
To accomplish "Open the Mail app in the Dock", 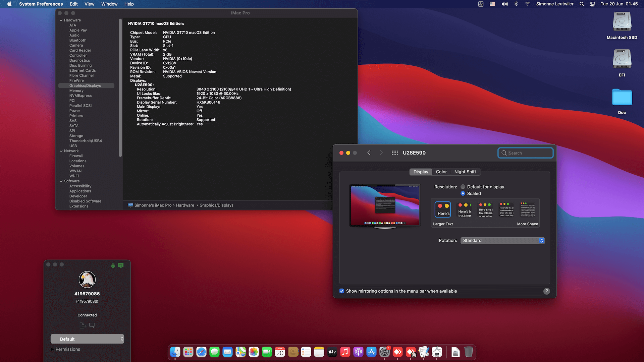I will [227, 352].
